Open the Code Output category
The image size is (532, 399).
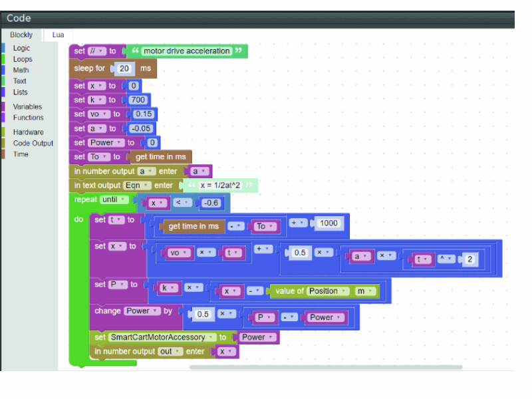pyautogui.click(x=33, y=143)
